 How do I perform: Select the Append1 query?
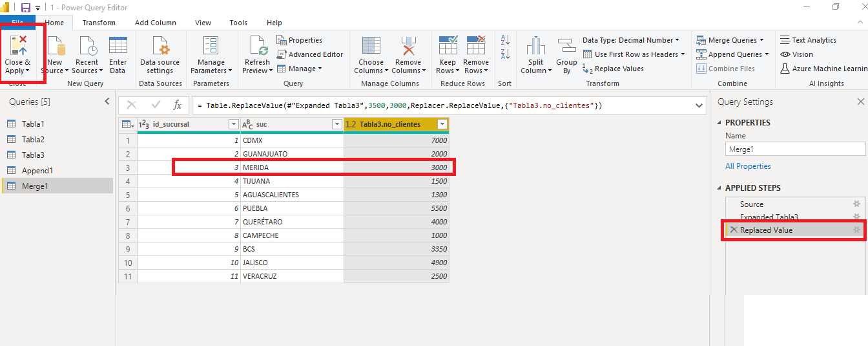37,171
